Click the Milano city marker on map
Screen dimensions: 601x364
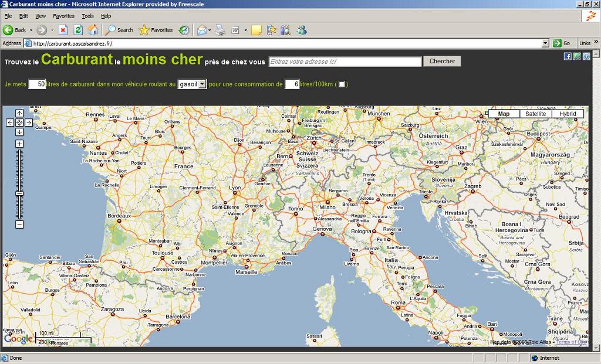327,202
